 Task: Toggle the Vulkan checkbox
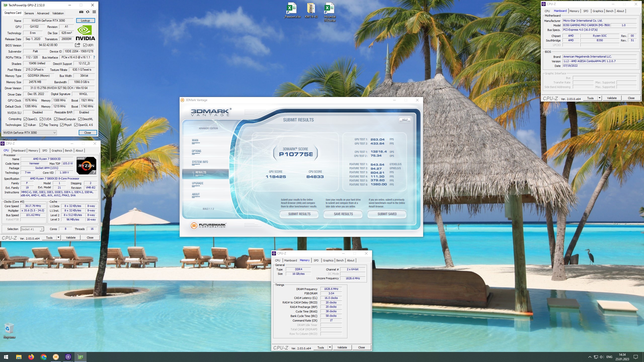pos(25,125)
